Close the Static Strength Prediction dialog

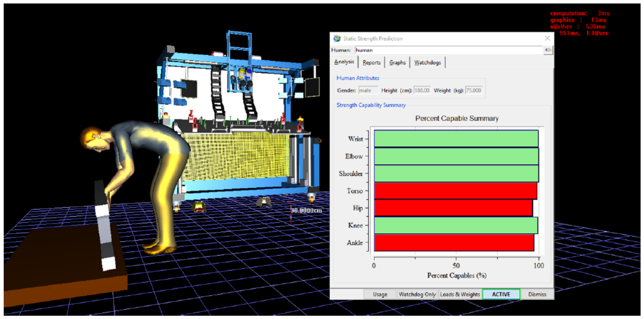[547, 38]
